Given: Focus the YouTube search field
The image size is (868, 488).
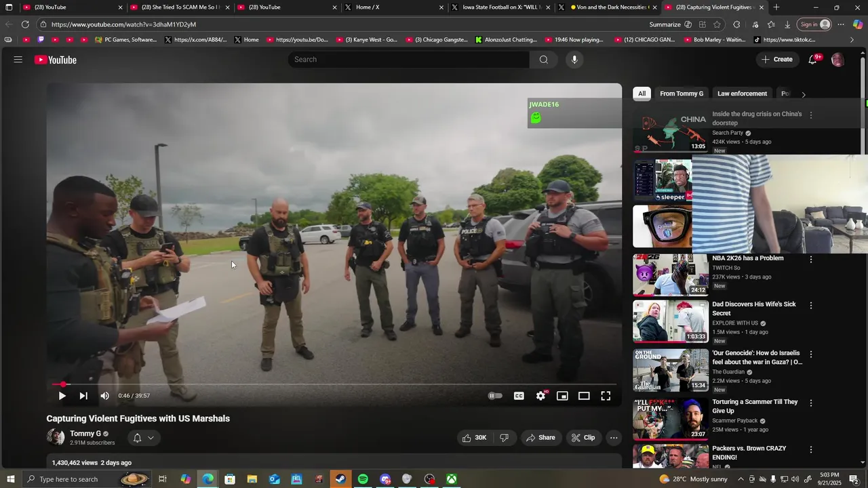Looking at the screenshot, I should (409, 60).
